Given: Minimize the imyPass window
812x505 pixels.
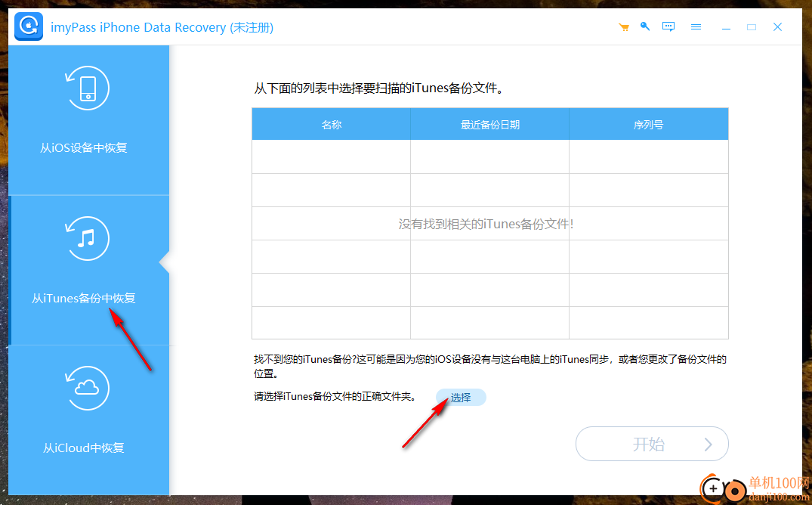Looking at the screenshot, I should [x=726, y=27].
